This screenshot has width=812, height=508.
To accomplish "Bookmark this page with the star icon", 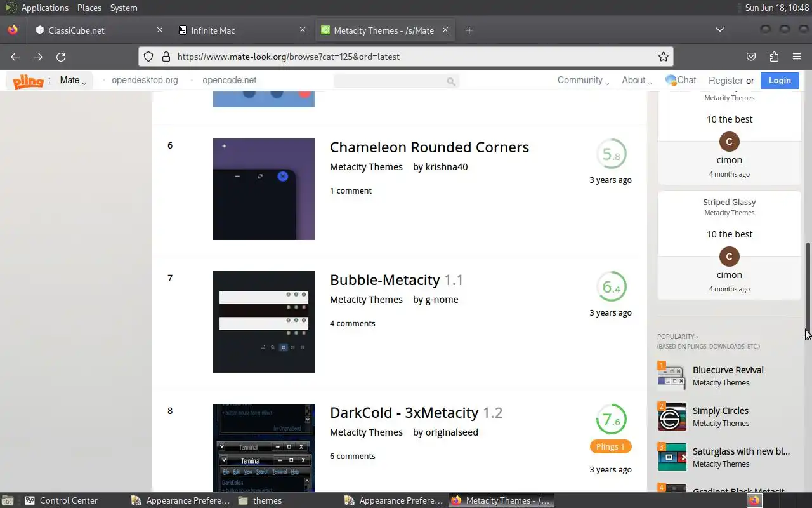I will click(664, 57).
